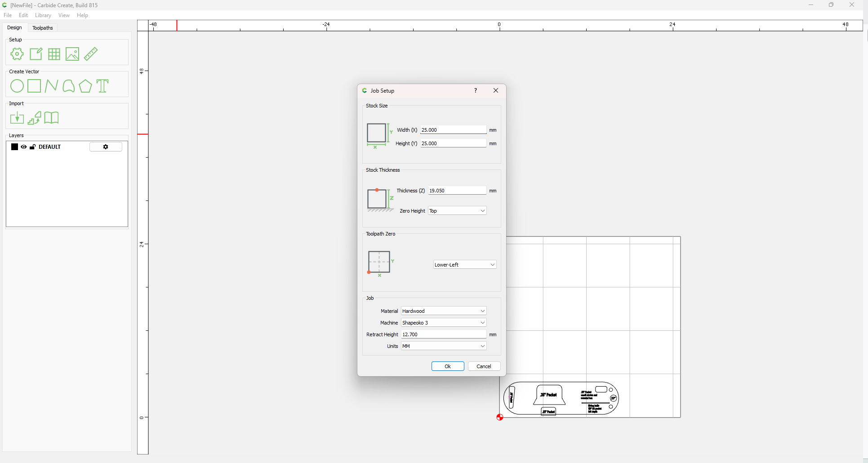Confirm Job Setup with Ok
This screenshot has width=868, height=463.
coord(448,366)
